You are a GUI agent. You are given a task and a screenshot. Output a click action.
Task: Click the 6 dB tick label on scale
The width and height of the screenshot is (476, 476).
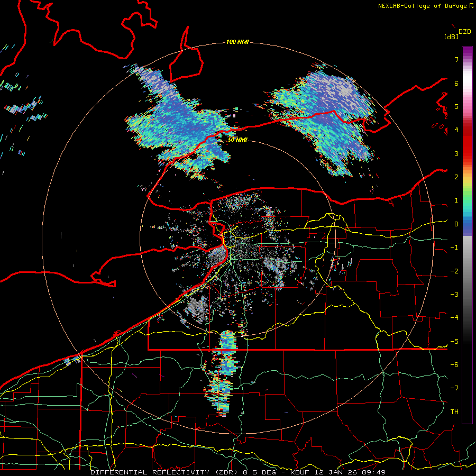click(x=456, y=83)
